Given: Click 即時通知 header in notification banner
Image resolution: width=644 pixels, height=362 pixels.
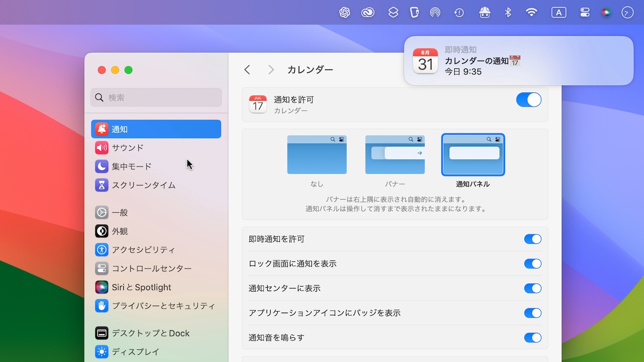Looking at the screenshot, I should click(x=461, y=50).
